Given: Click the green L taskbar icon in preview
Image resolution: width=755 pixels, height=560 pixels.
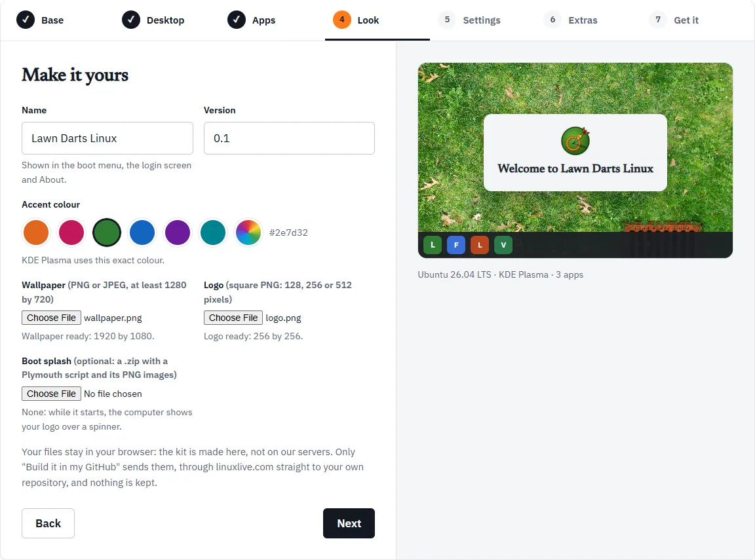Looking at the screenshot, I should point(433,245).
